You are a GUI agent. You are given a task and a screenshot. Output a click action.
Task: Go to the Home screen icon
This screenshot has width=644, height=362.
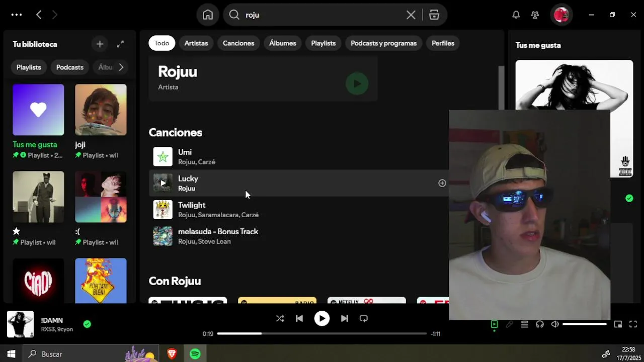(x=208, y=15)
